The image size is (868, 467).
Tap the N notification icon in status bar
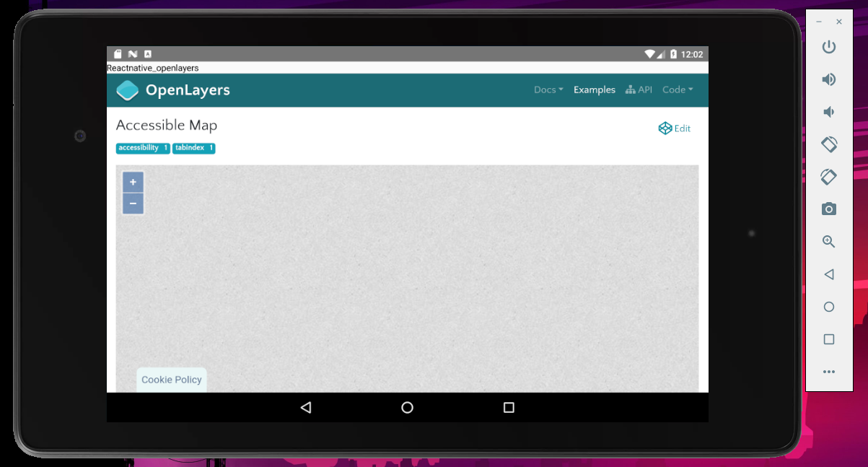[x=133, y=54]
